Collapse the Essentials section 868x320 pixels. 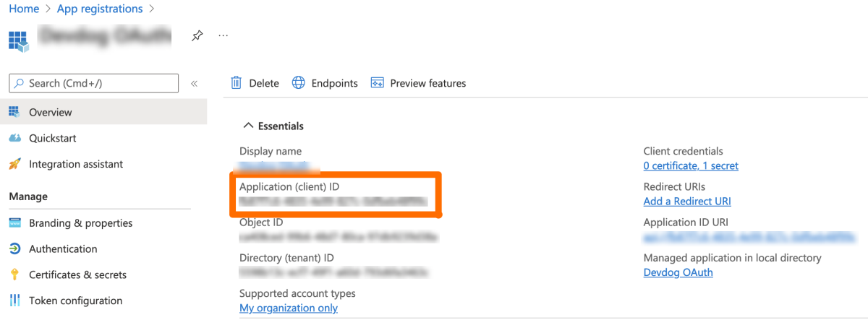click(x=248, y=126)
